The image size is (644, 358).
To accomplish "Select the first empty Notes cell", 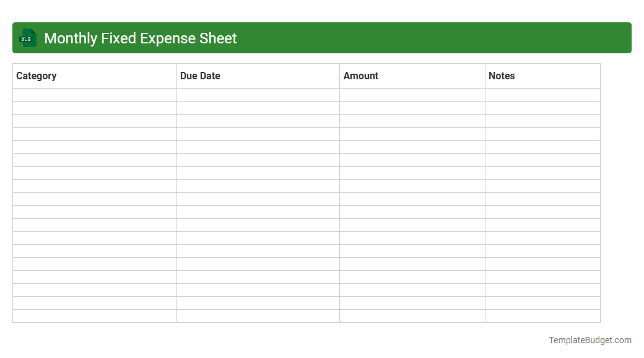I will [542, 94].
